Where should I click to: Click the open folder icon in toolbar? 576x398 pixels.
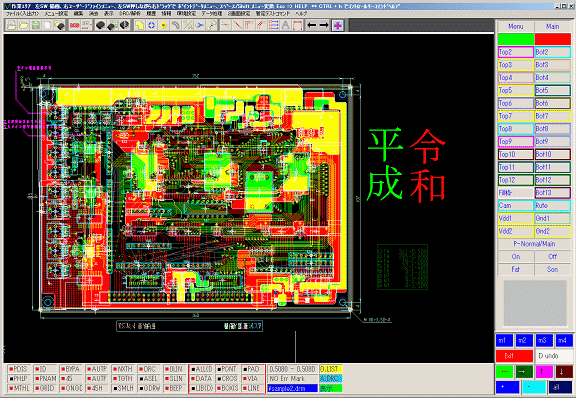(23, 25)
